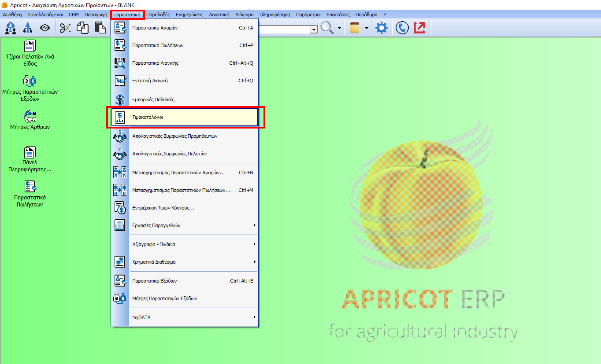This screenshot has width=601, height=364.
Task: Open the Λογιστική menu
Action: point(219,15)
